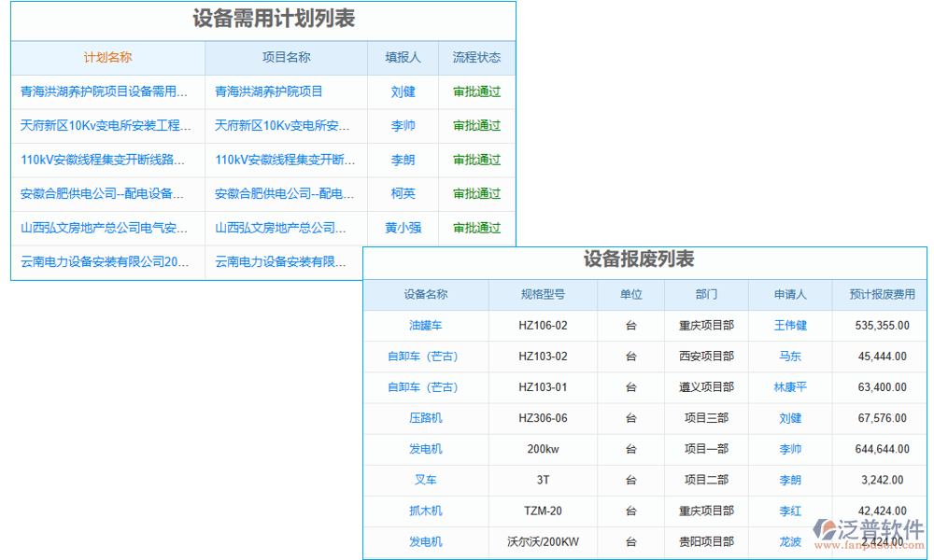The width and height of the screenshot is (934, 560).
Task: View 刘健's approved 审批通过 status
Action: click(x=476, y=91)
